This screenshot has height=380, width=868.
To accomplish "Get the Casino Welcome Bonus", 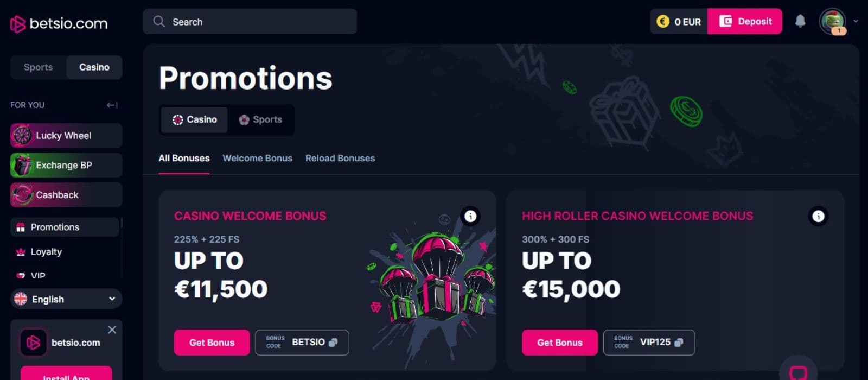I will (x=212, y=343).
